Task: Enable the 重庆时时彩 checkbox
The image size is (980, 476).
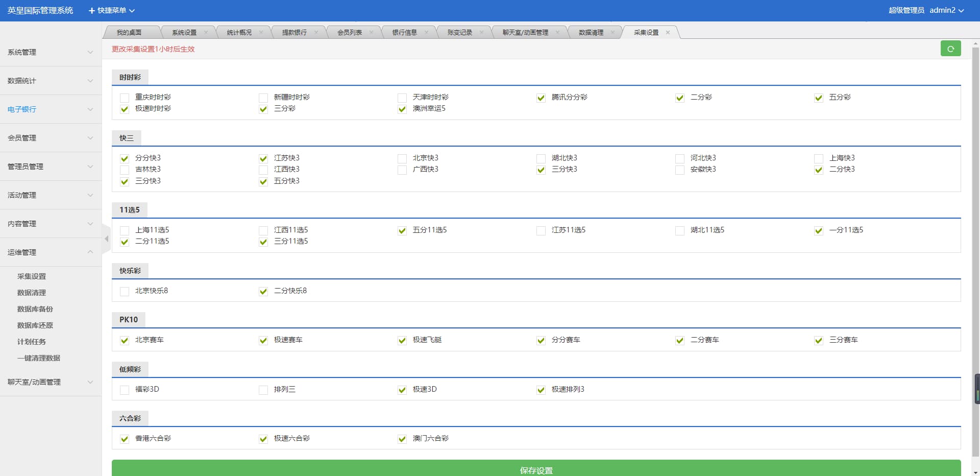Action: pos(125,98)
